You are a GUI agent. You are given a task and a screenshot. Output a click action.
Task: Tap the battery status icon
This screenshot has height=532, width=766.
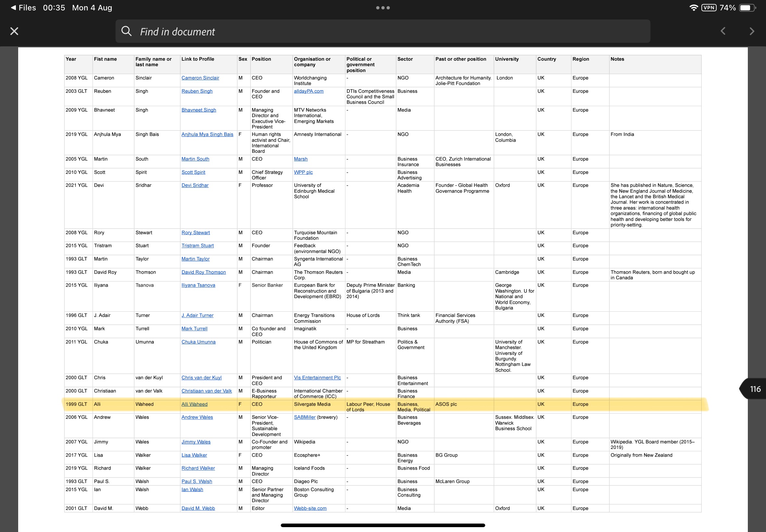click(747, 8)
